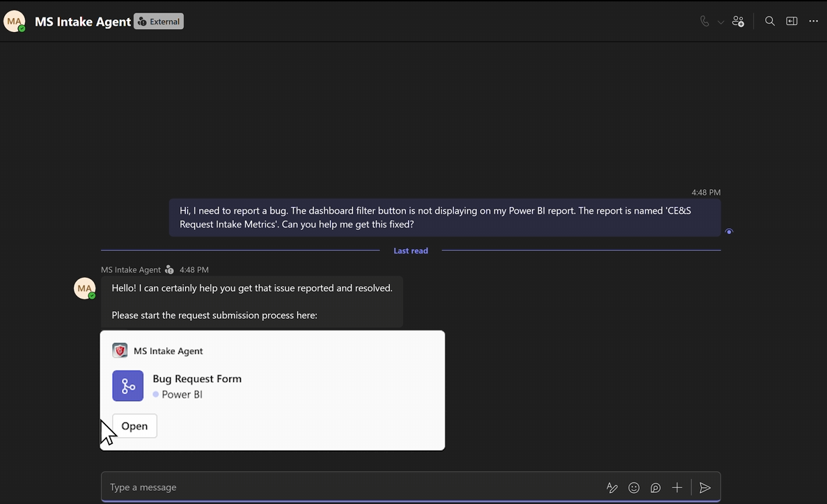Click the 'Power BI' label on card
Viewport: 827px width, 504px height.
pyautogui.click(x=182, y=394)
